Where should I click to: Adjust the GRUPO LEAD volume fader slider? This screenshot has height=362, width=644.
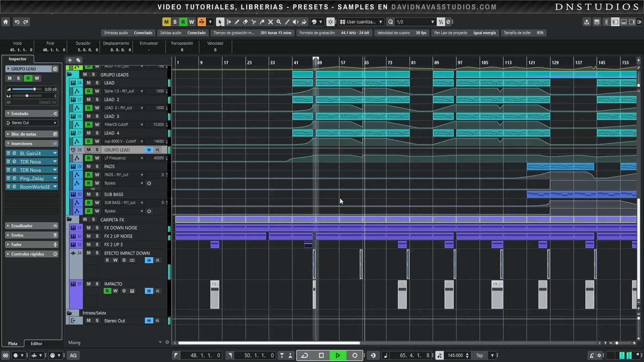click(34, 89)
